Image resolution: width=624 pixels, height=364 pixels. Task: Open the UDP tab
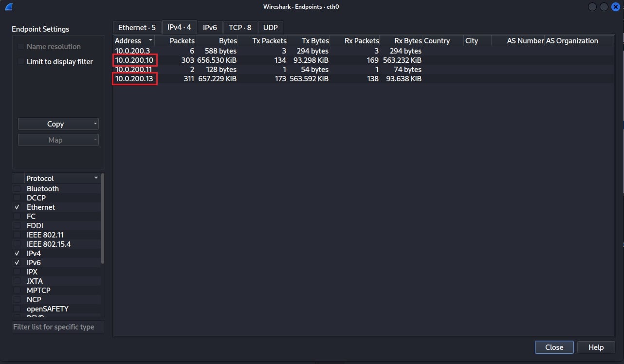pyautogui.click(x=270, y=28)
